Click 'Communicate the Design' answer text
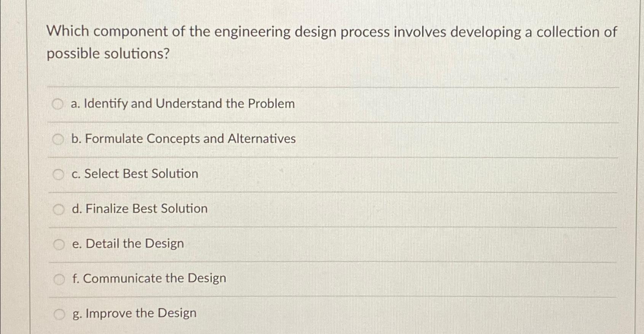Viewport: 644px width, 334px height. click(x=149, y=279)
